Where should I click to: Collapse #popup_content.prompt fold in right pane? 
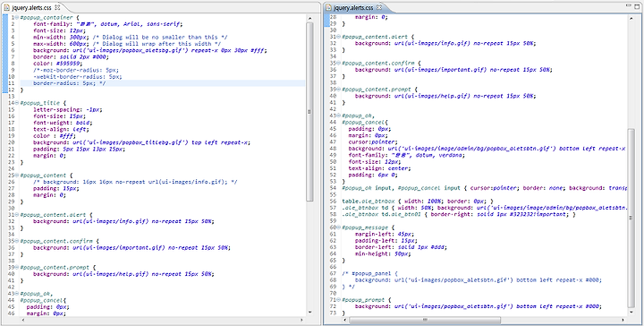click(x=339, y=90)
